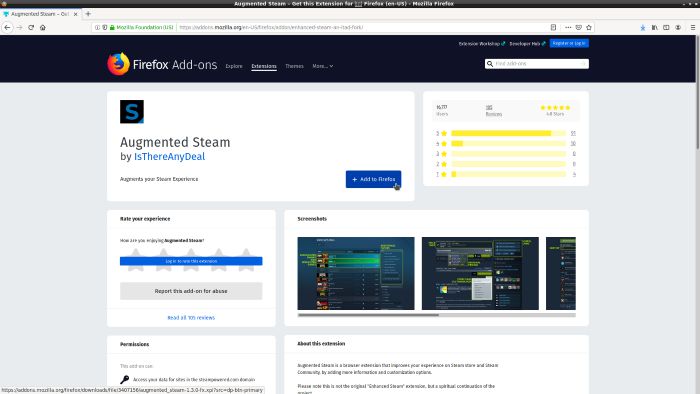Open page actions three-dots menu
700x394 pixels.
click(x=568, y=27)
